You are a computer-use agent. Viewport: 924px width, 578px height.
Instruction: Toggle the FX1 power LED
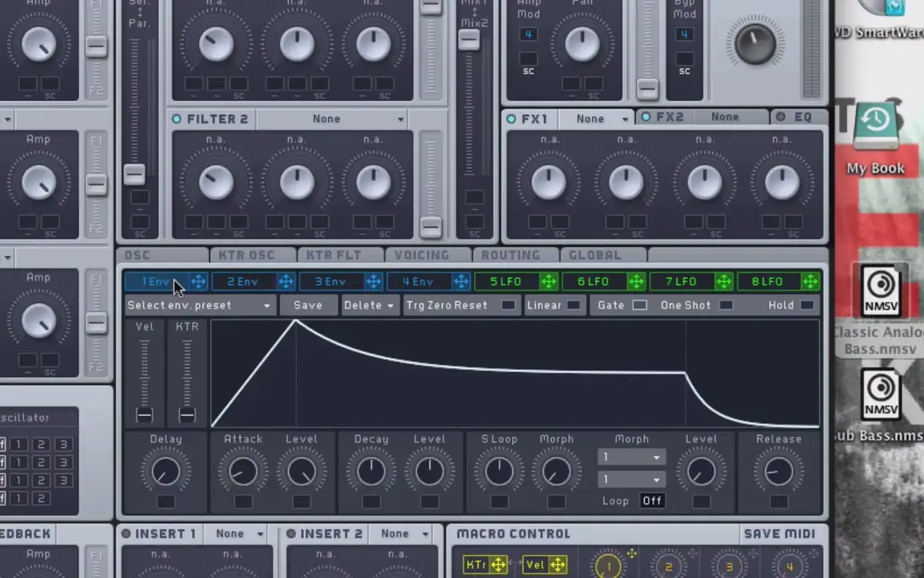[x=511, y=119]
